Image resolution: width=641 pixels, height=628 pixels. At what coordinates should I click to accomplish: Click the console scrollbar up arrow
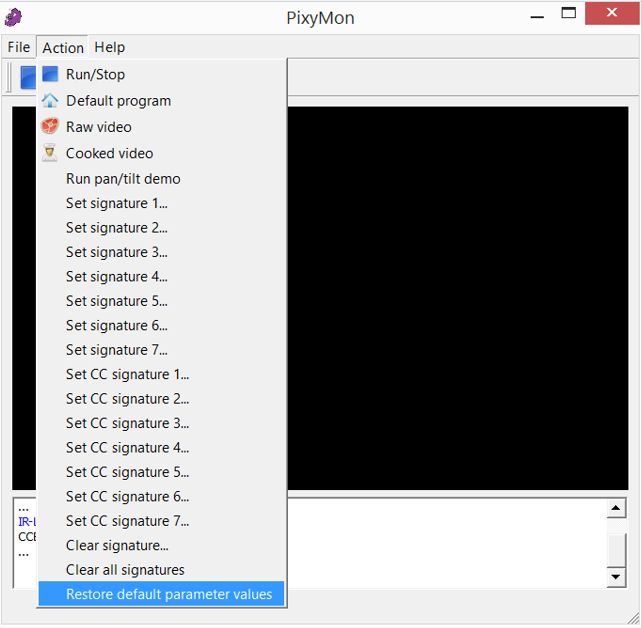pos(616,508)
